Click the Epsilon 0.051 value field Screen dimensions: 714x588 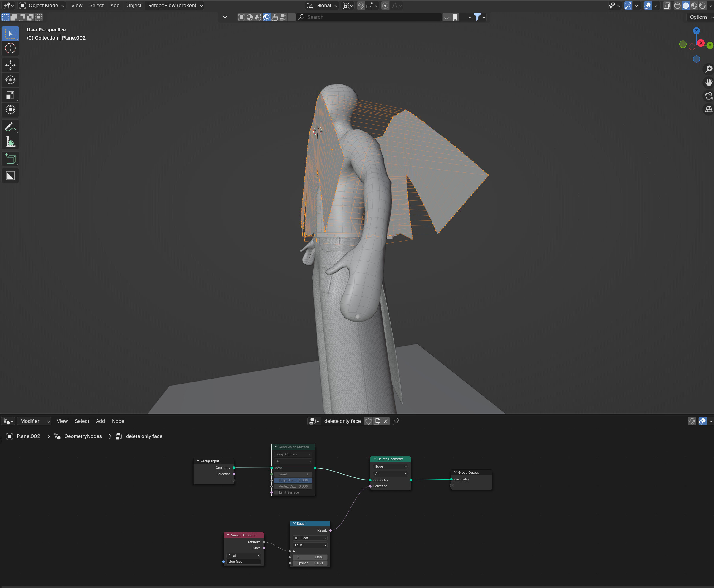pyautogui.click(x=310, y=563)
